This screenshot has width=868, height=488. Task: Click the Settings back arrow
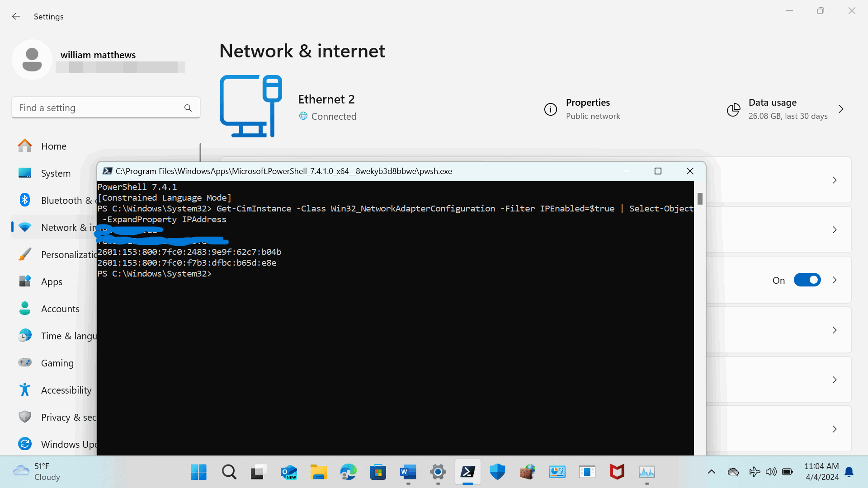tap(16, 16)
